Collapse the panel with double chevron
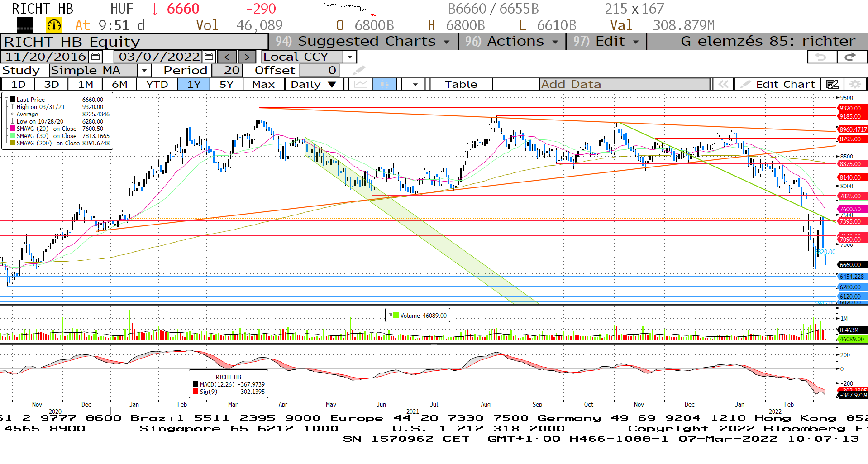This screenshot has width=868, height=464. point(723,84)
